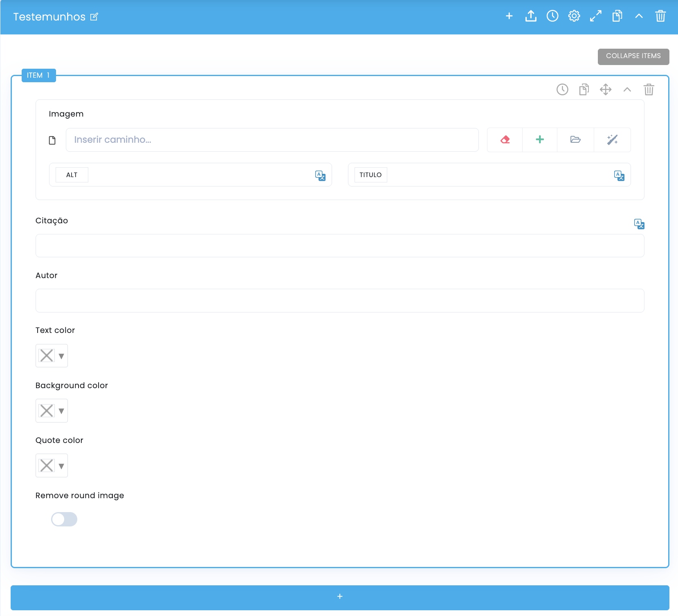Collapse Item 1 using its chevron
Image resolution: width=678 pixels, height=616 pixels.
point(627,90)
